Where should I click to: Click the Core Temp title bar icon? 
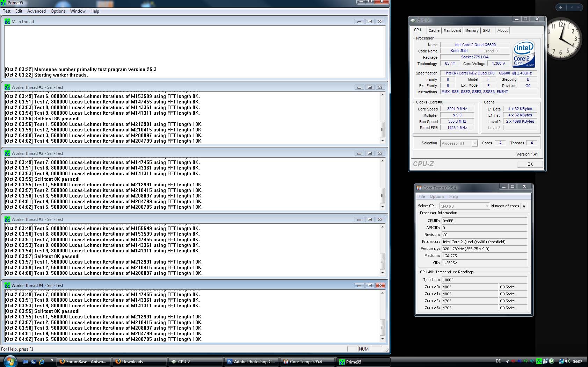click(419, 188)
